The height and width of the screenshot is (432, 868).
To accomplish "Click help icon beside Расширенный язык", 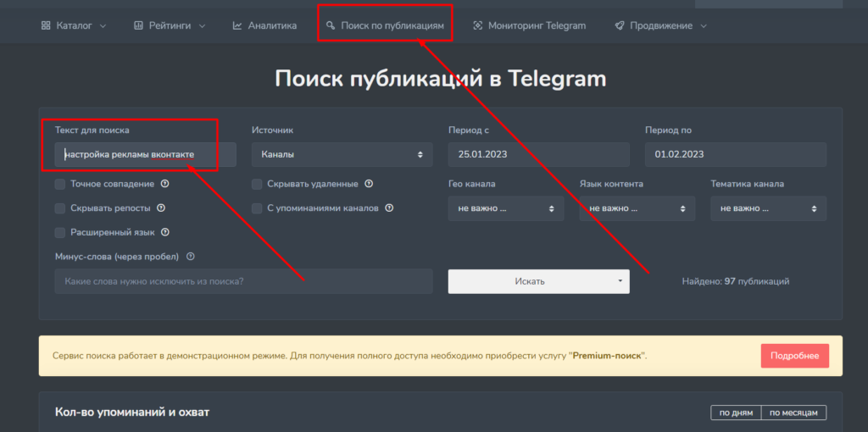I will pos(165,232).
